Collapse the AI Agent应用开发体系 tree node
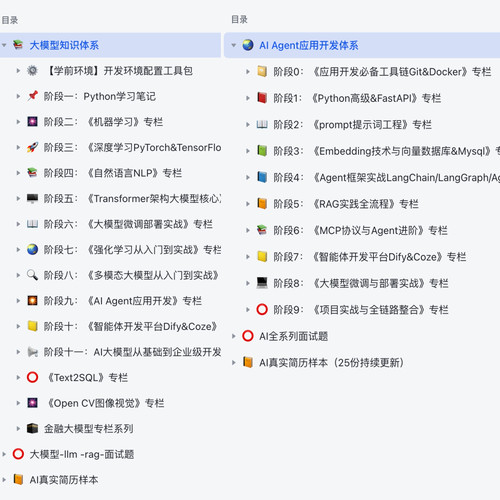 [234, 45]
